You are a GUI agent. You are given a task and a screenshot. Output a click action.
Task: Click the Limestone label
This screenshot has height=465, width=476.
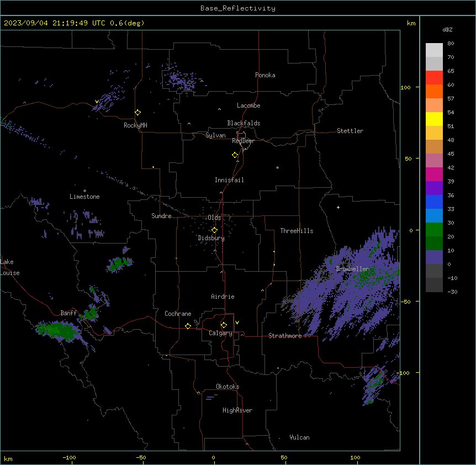84,197
